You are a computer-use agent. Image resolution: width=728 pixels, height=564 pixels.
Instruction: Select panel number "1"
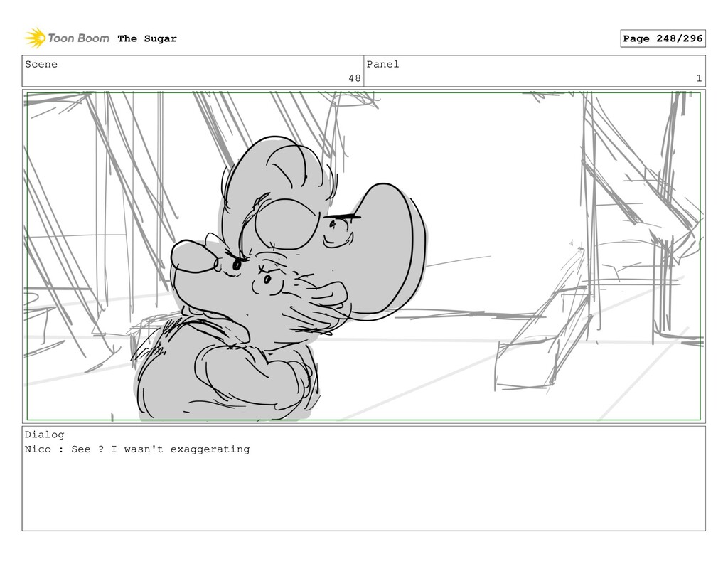pos(699,78)
